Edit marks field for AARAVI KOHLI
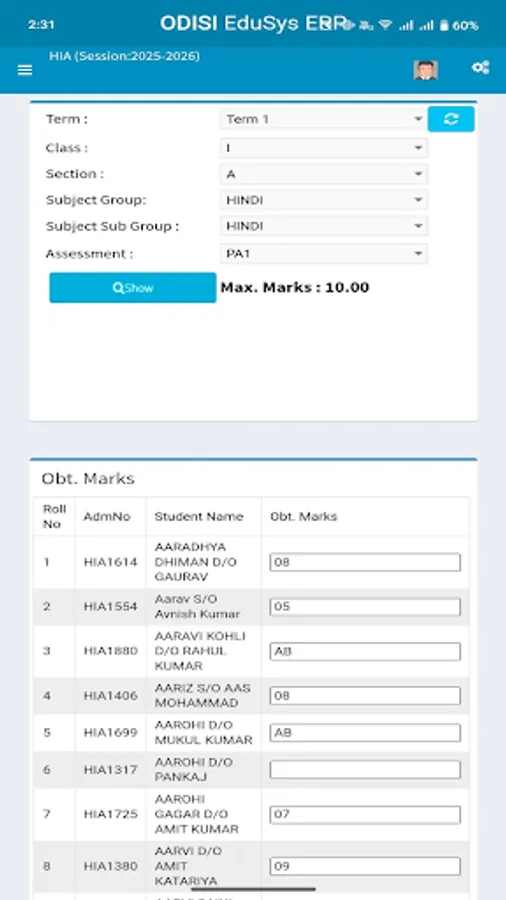The image size is (506, 900). (x=365, y=651)
